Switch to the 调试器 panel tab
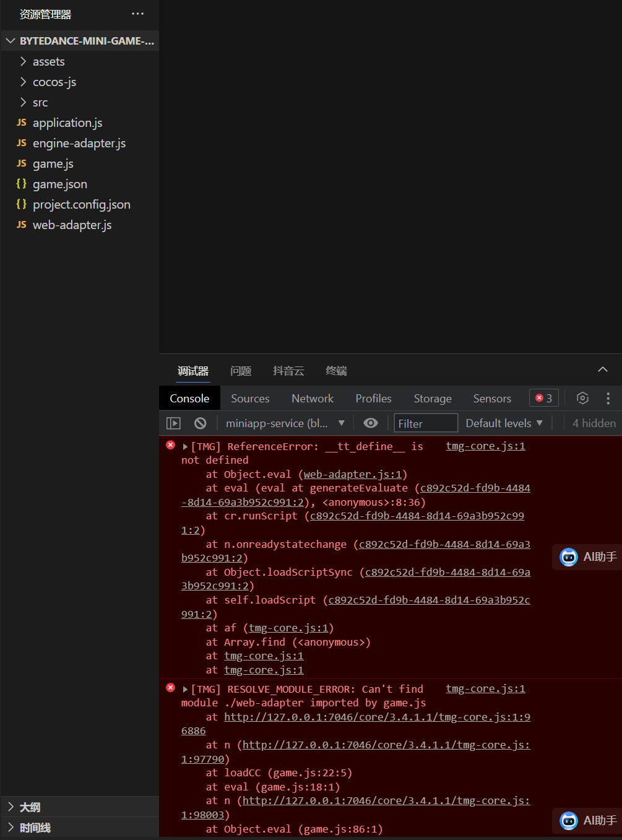622x840 pixels. point(193,371)
